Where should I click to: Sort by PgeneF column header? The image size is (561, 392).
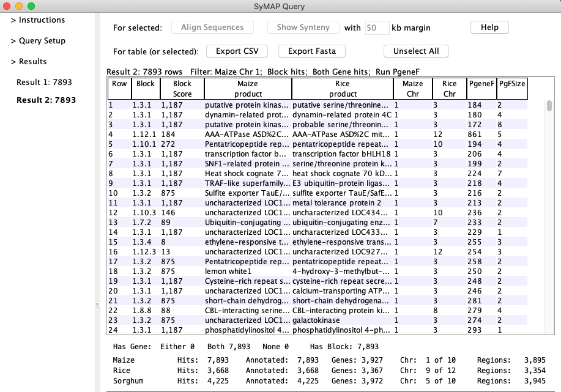pos(481,89)
